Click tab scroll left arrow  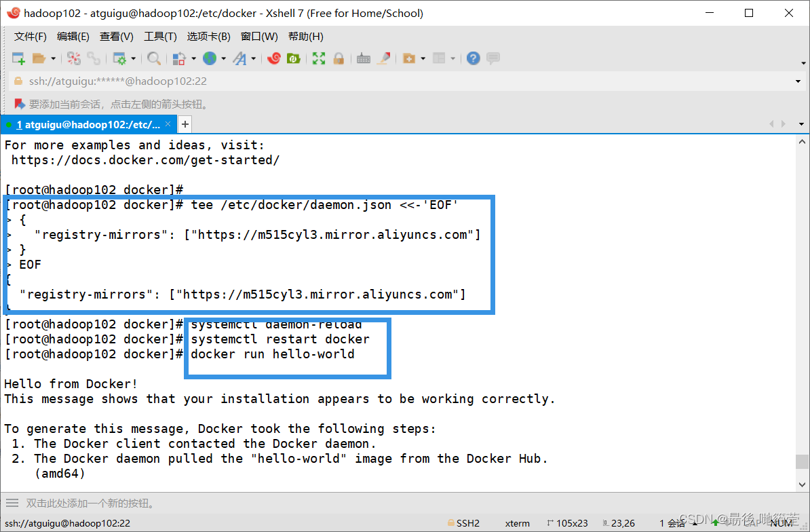[x=771, y=124]
